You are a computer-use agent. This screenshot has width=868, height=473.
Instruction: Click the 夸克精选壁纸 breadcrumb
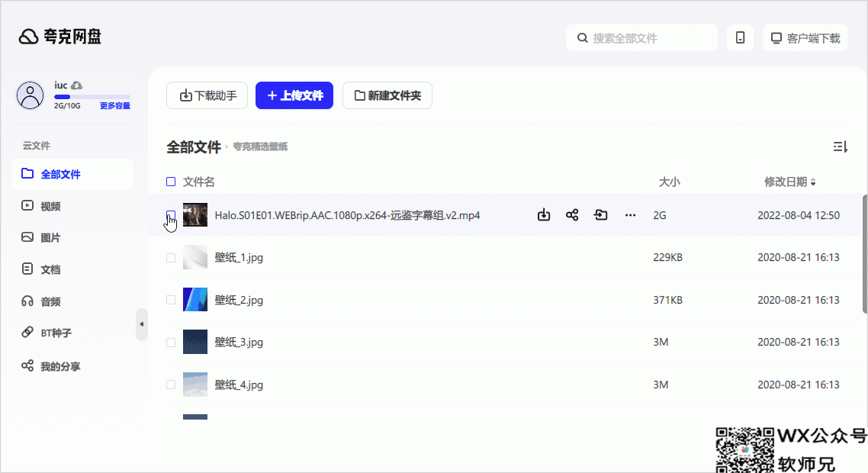click(x=260, y=146)
